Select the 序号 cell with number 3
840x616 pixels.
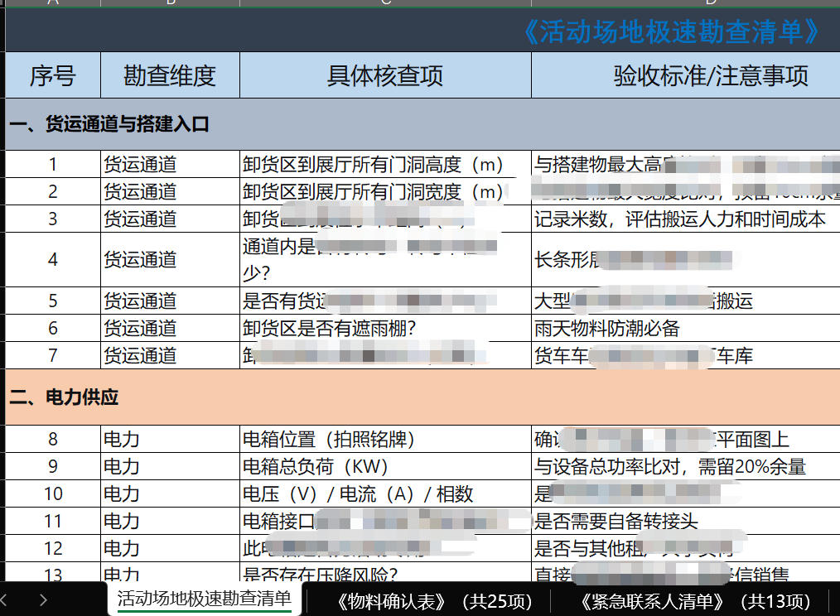pos(52,219)
